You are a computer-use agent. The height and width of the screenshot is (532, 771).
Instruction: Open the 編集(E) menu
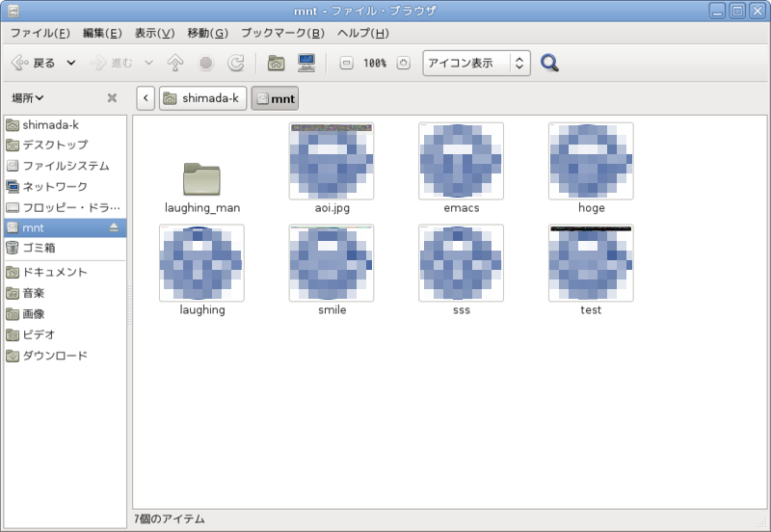point(102,33)
